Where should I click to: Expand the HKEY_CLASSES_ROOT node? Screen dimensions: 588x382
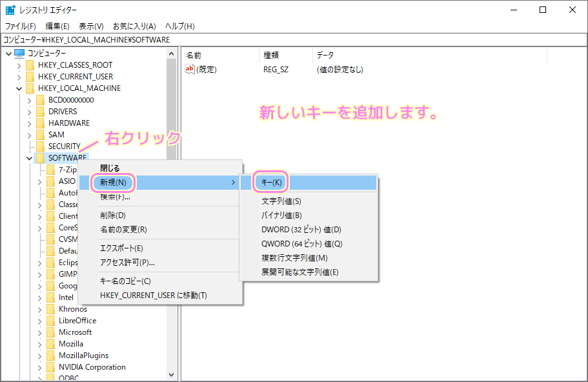[19, 65]
